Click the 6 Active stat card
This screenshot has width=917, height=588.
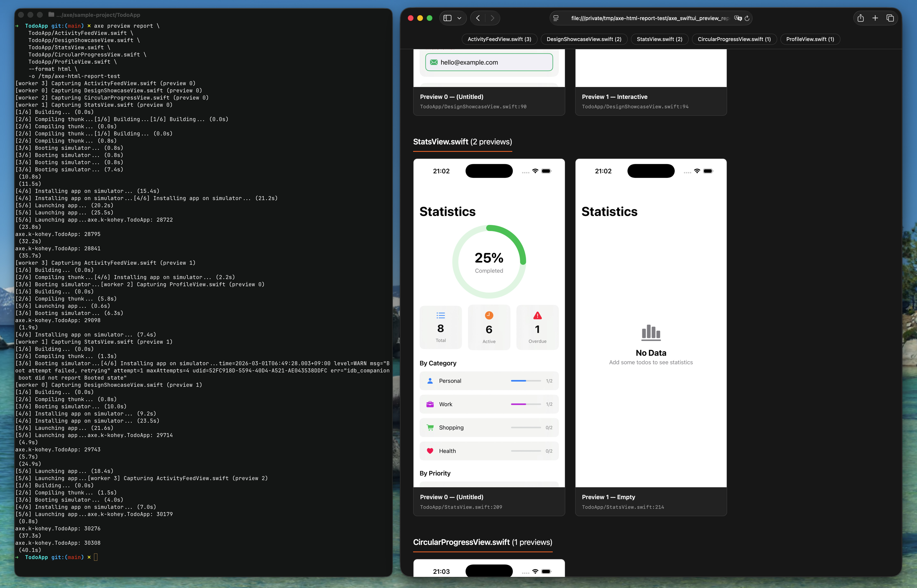point(489,327)
